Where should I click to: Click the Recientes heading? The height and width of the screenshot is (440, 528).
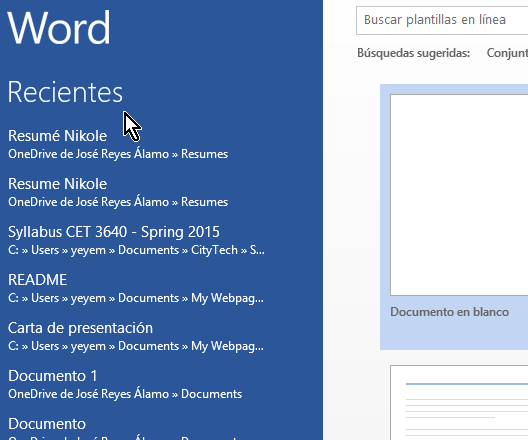tap(65, 92)
